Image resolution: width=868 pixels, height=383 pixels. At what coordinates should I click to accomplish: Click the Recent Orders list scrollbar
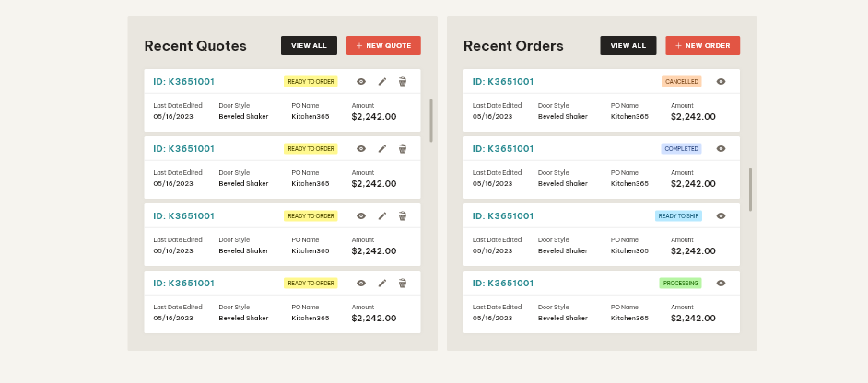pyautogui.click(x=750, y=189)
